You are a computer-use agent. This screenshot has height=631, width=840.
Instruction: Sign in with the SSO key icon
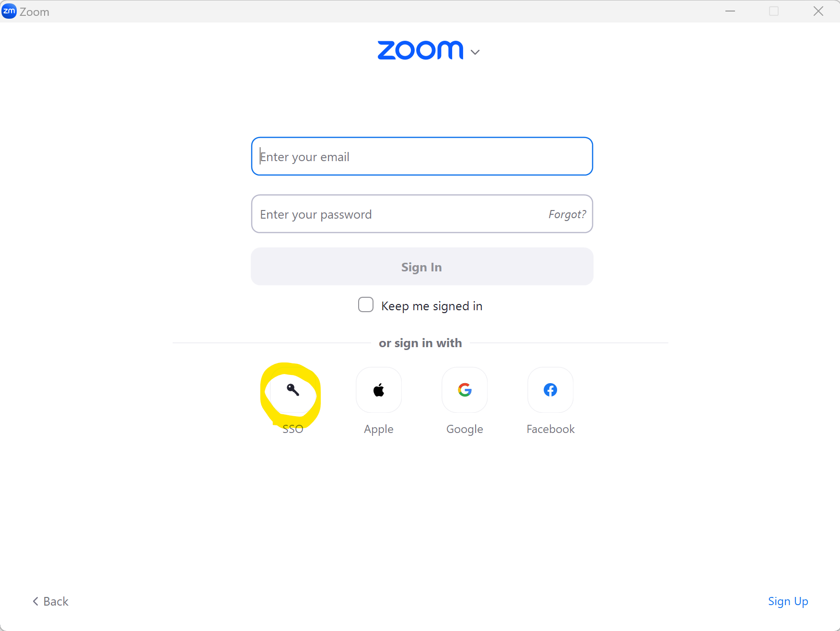[x=293, y=390]
